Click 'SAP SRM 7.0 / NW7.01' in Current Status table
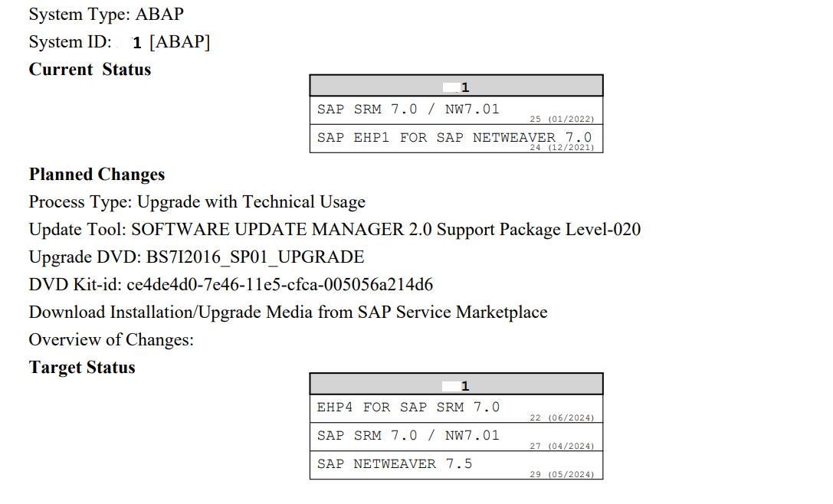This screenshot has width=833, height=504. pos(408,110)
